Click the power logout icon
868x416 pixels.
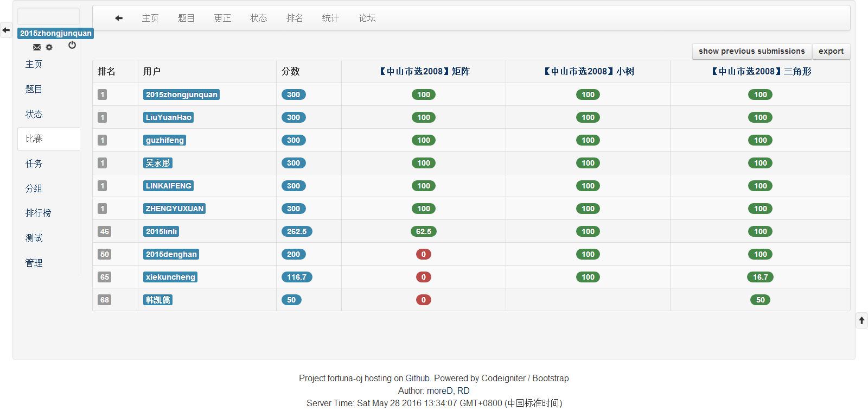click(x=72, y=45)
